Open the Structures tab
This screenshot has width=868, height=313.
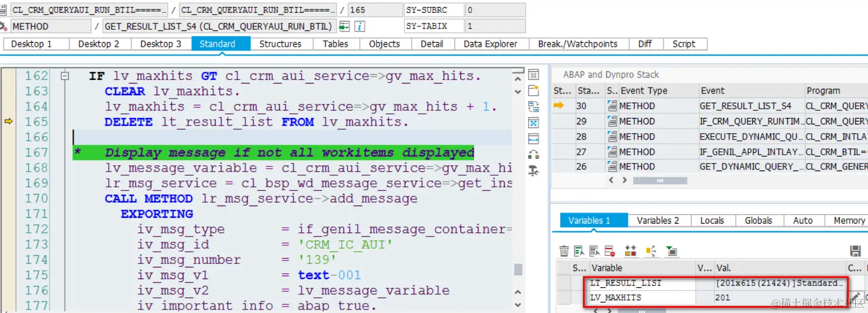click(x=280, y=44)
